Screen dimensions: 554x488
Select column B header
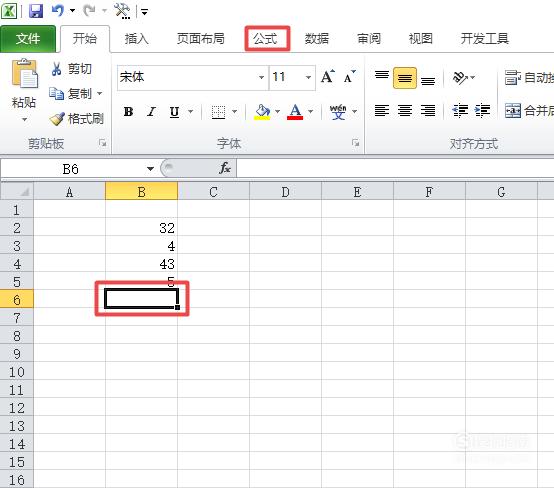click(x=141, y=192)
